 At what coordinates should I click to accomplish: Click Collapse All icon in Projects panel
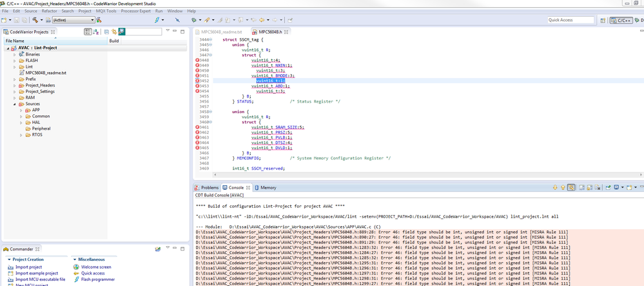pos(107,32)
